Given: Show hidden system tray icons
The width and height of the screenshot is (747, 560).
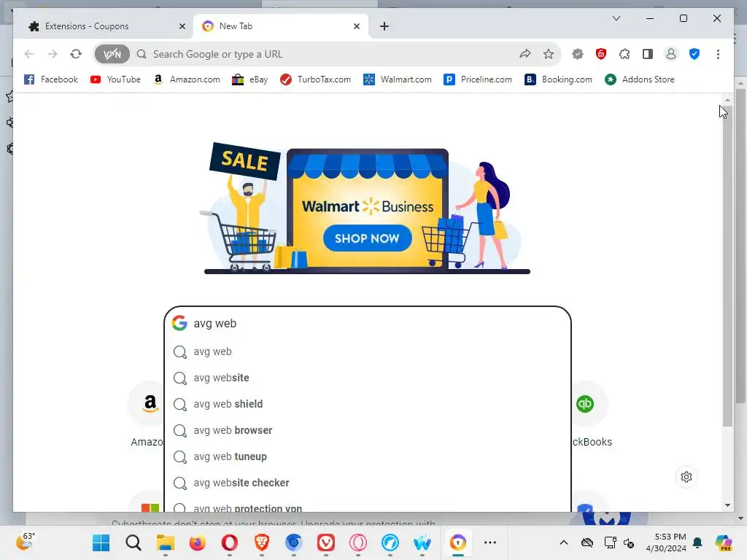Looking at the screenshot, I should click(564, 542).
